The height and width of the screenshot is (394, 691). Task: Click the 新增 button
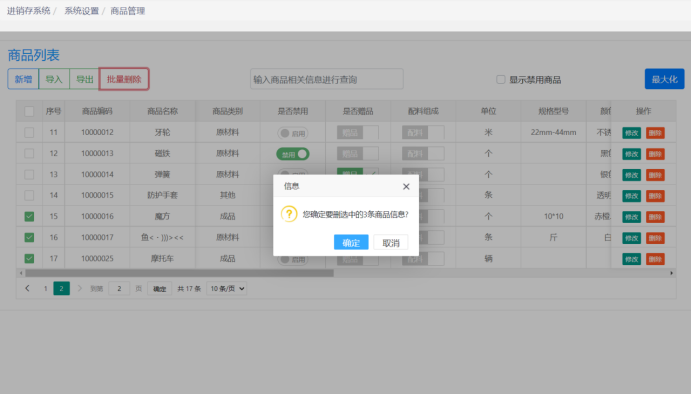(23, 79)
